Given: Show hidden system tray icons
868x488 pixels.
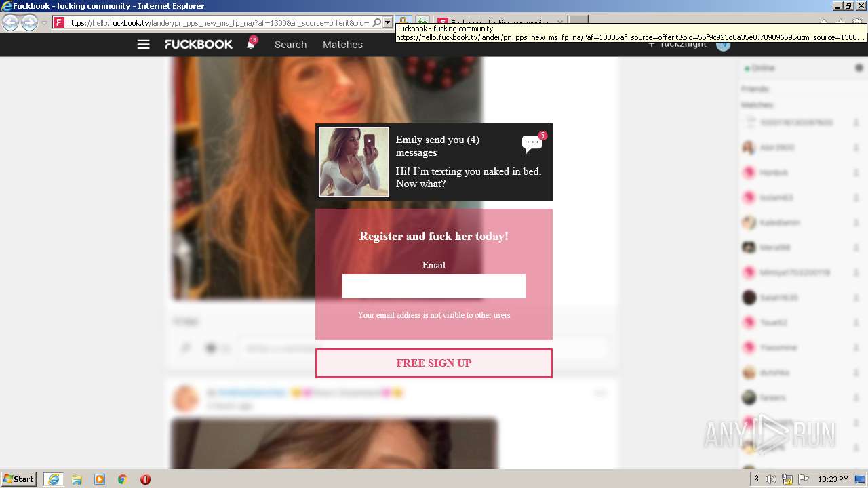Looking at the screenshot, I should click(756, 479).
